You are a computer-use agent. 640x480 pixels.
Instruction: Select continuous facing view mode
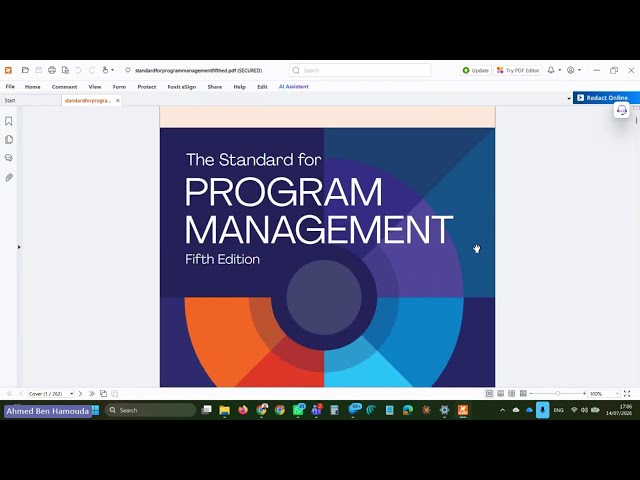click(x=523, y=393)
